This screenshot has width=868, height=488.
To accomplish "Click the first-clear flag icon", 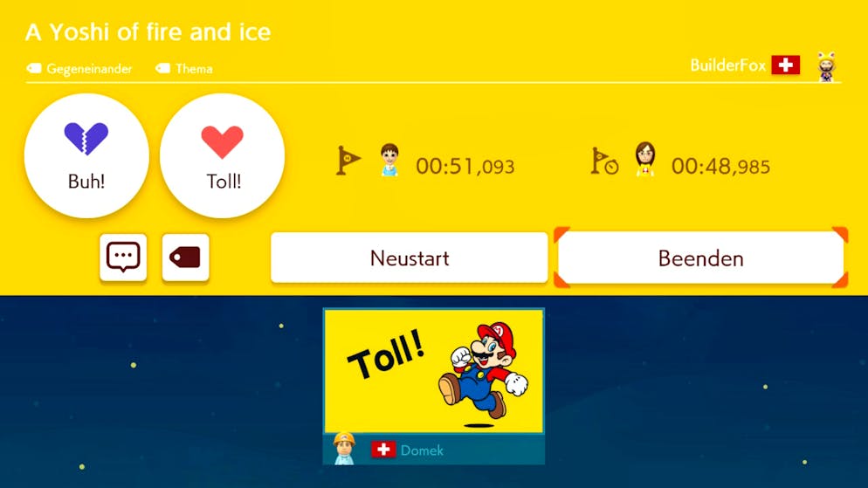I will coord(348,161).
